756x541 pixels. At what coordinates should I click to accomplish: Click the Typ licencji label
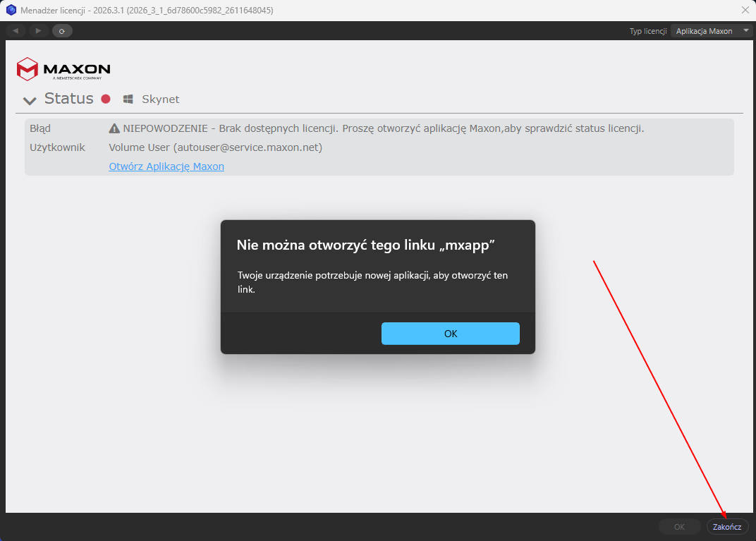pos(648,31)
